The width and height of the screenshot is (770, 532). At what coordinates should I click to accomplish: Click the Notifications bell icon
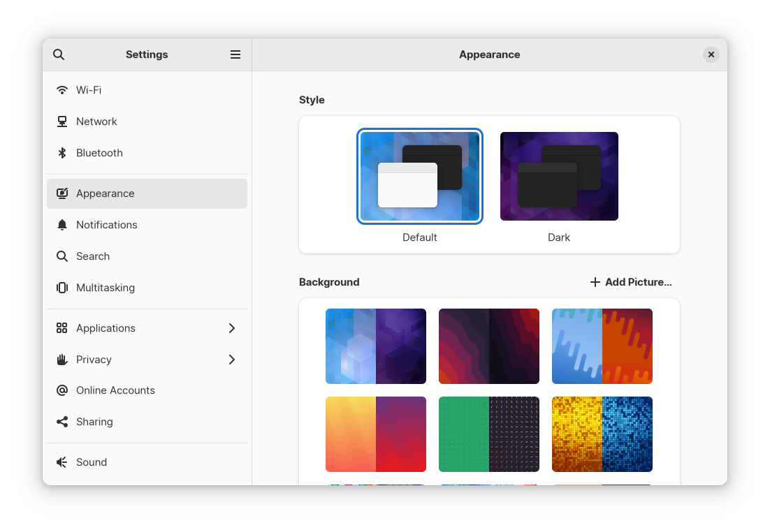pos(62,225)
